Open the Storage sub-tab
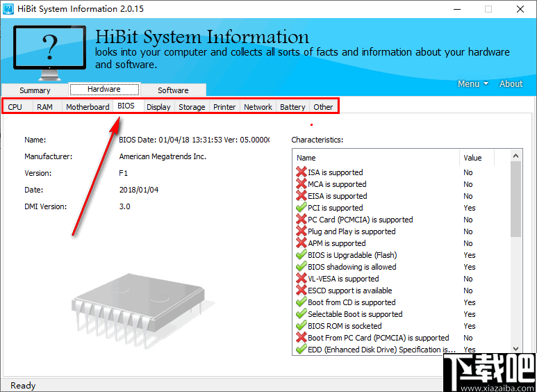The image size is (537, 392). click(x=192, y=107)
